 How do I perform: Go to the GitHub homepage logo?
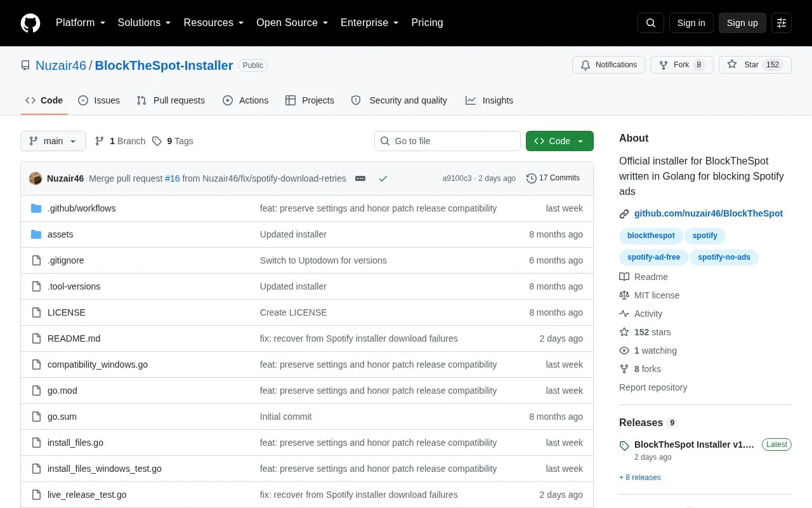(x=30, y=23)
